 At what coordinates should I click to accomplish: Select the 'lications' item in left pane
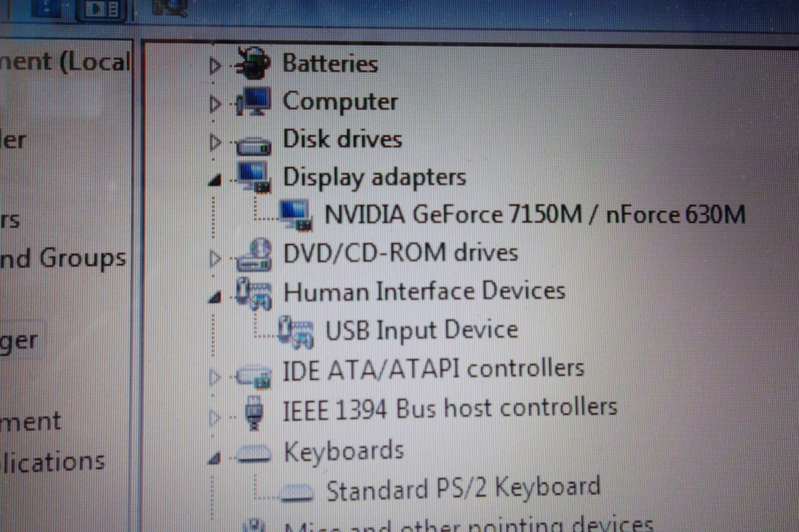pos(52,462)
